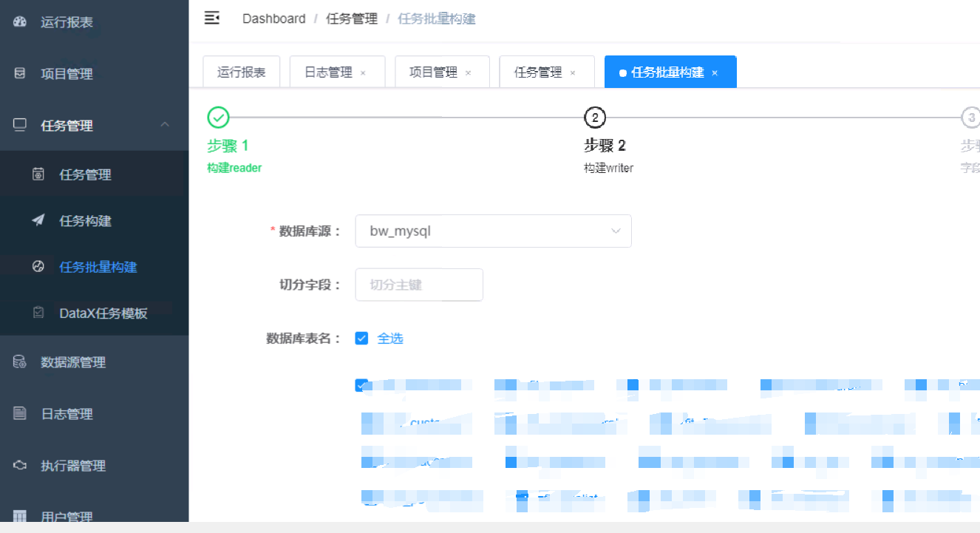Switch to the 运行报表 tab

click(242, 72)
